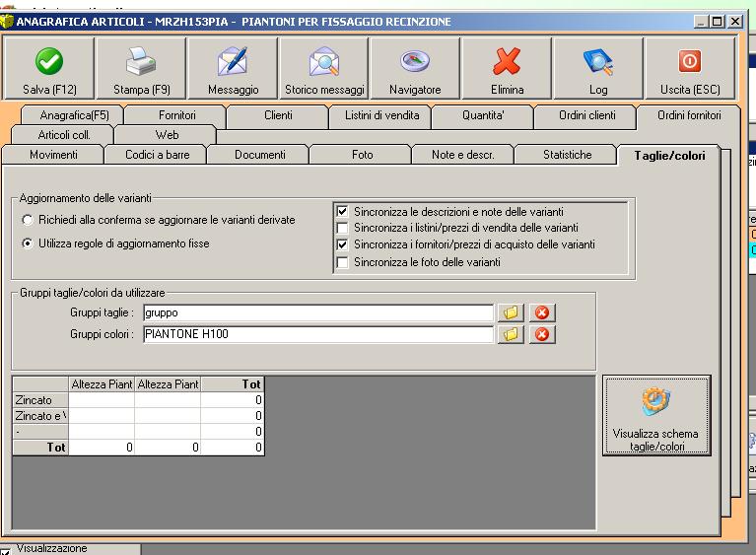Go to the Documenti tab
Viewport: 756px width, 555px height.
(x=260, y=155)
